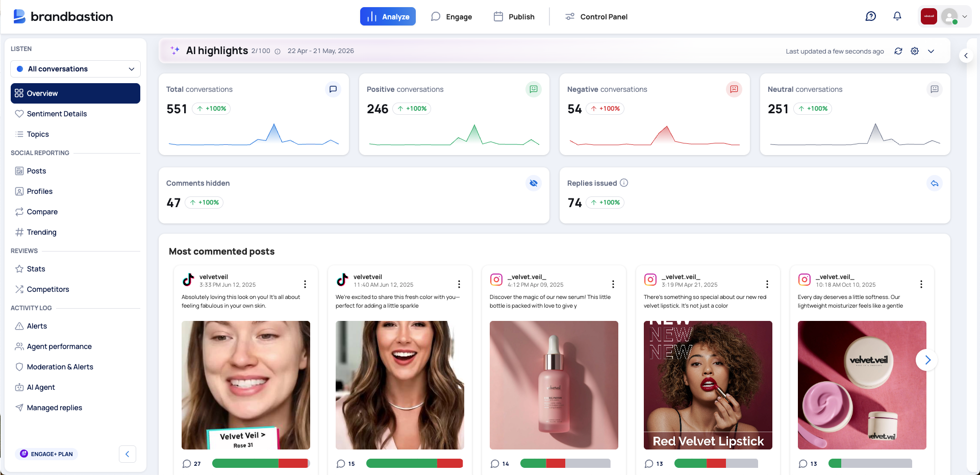Open the Control Panel tab

coord(596,16)
